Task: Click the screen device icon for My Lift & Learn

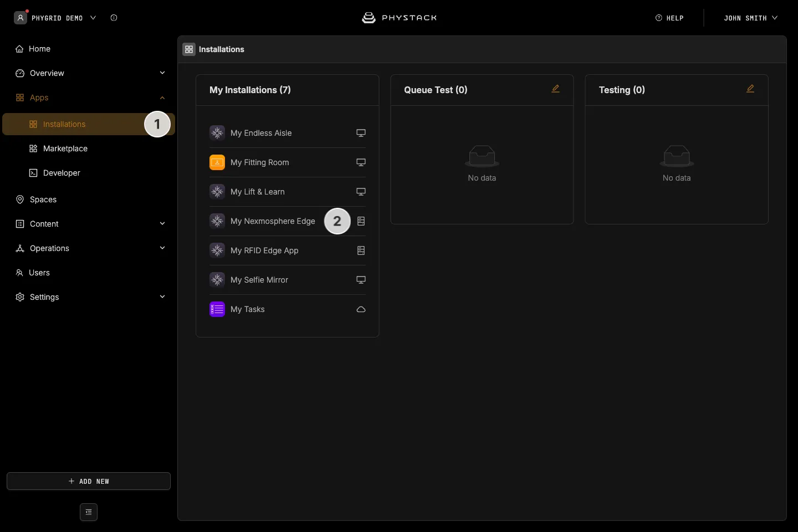Action: (361, 192)
